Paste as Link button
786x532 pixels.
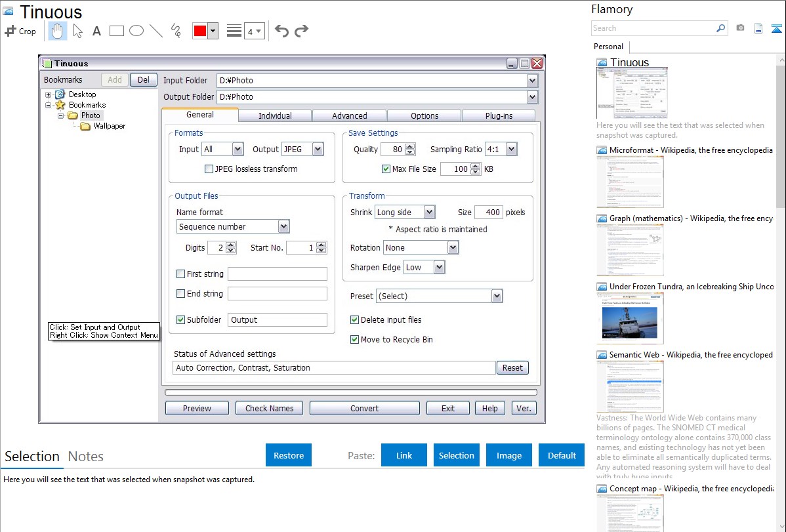coord(404,455)
